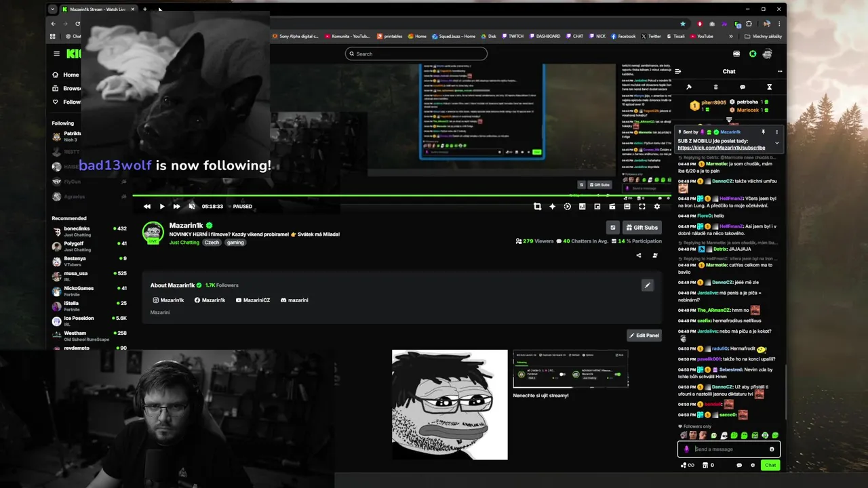Screen dimensions: 868x488
Task: Open Ice Poseidon recommended channel
Action: (90, 320)
